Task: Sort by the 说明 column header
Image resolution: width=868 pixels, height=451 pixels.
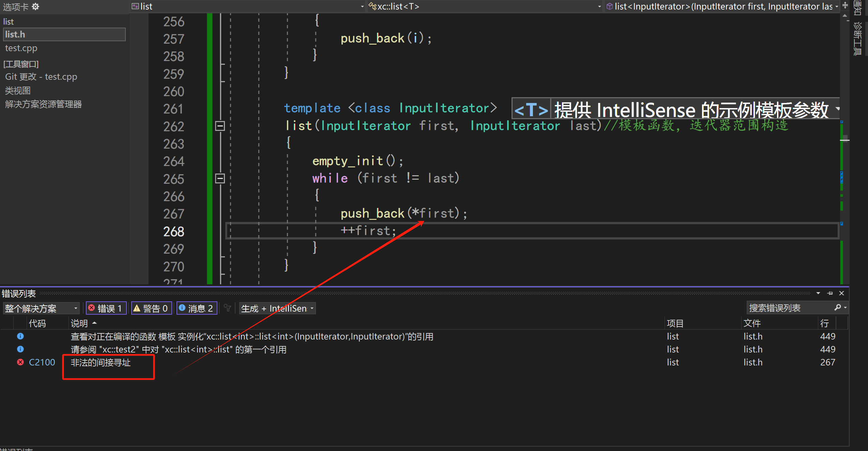Action: [79, 323]
